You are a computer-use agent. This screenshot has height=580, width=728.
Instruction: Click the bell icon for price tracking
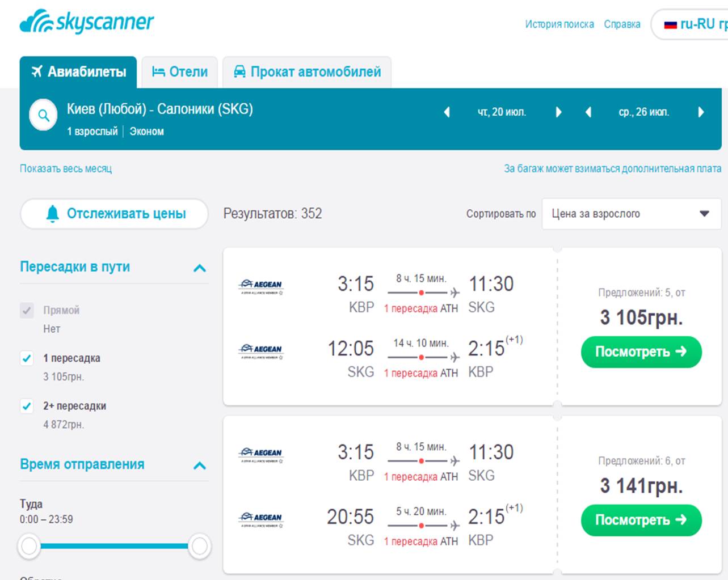coord(52,214)
